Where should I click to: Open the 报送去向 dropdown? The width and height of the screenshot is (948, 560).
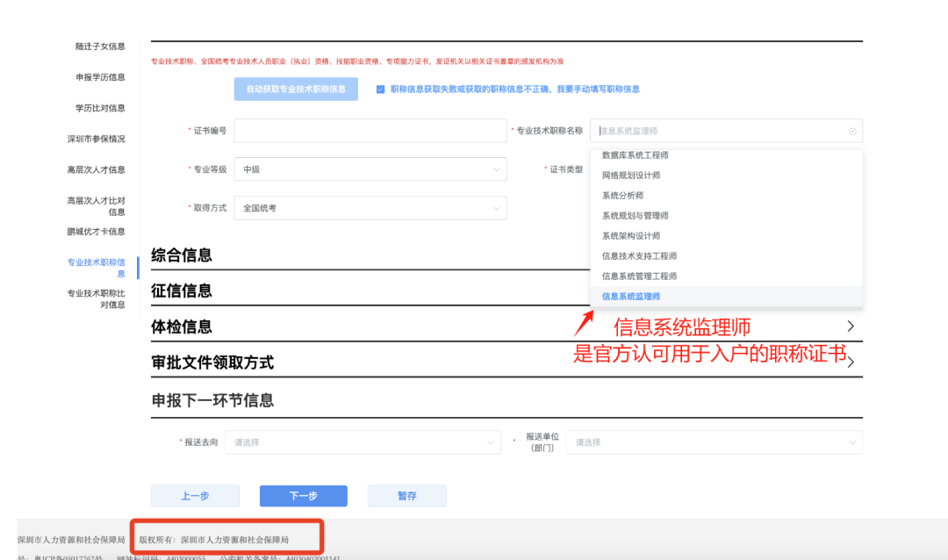pyautogui.click(x=363, y=442)
